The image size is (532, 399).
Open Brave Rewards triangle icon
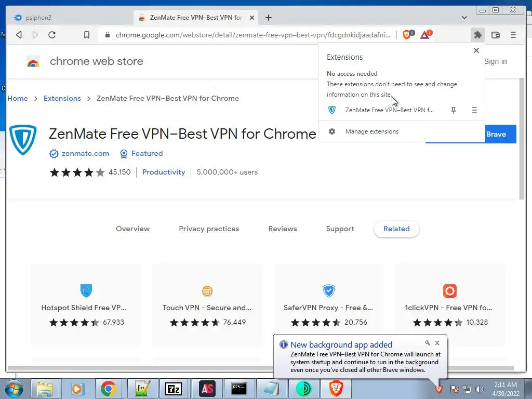[426, 34]
